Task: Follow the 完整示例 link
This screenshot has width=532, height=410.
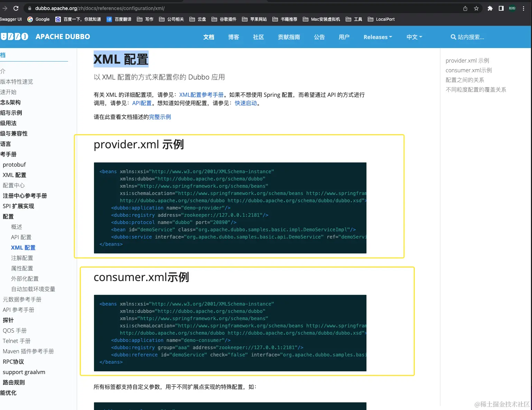Action: point(160,117)
